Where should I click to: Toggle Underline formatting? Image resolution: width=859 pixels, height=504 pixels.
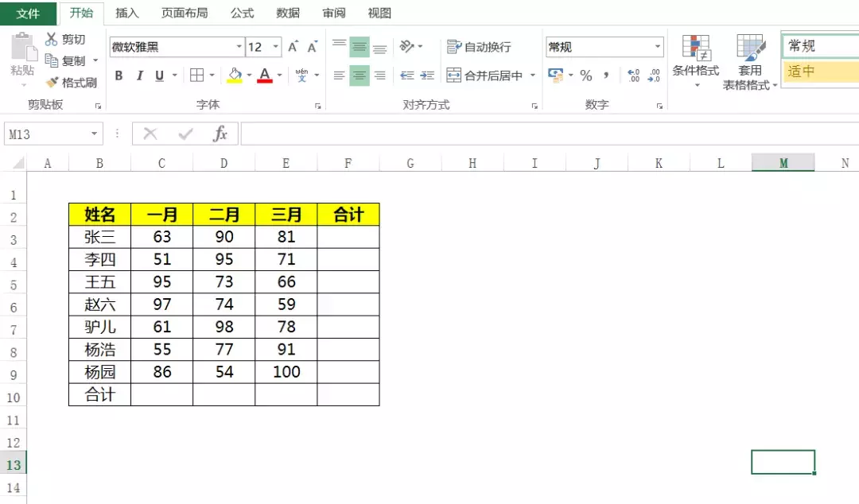click(x=159, y=76)
